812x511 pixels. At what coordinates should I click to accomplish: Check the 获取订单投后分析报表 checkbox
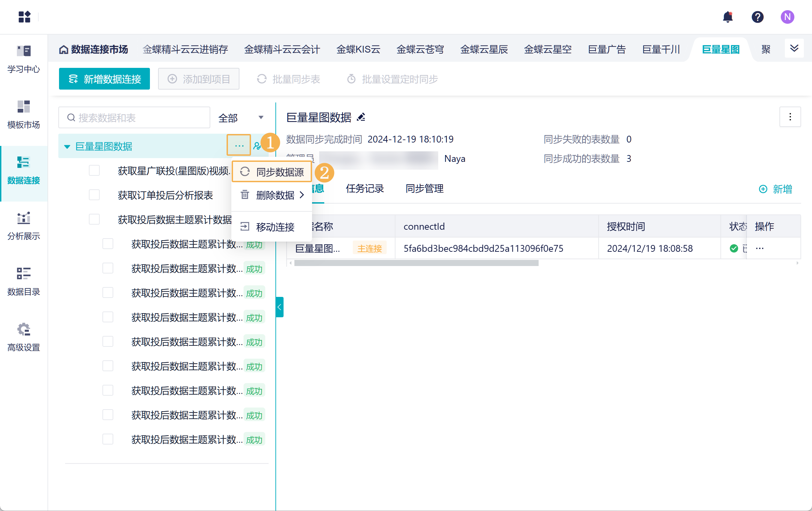pos(94,195)
